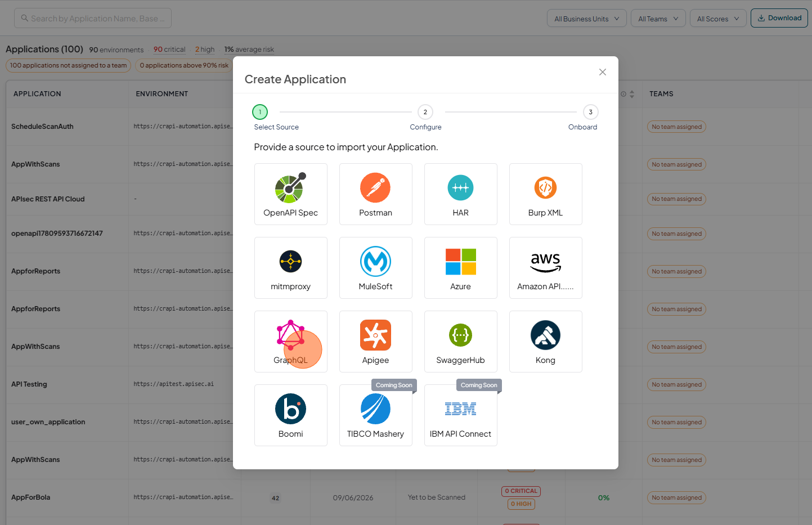Choose the Postman source tile

click(x=375, y=194)
